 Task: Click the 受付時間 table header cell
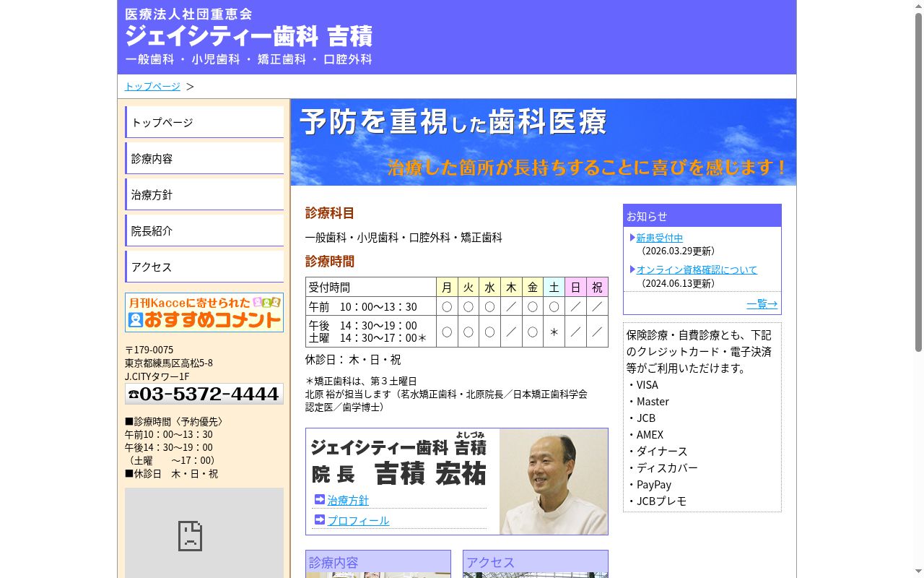[371, 287]
